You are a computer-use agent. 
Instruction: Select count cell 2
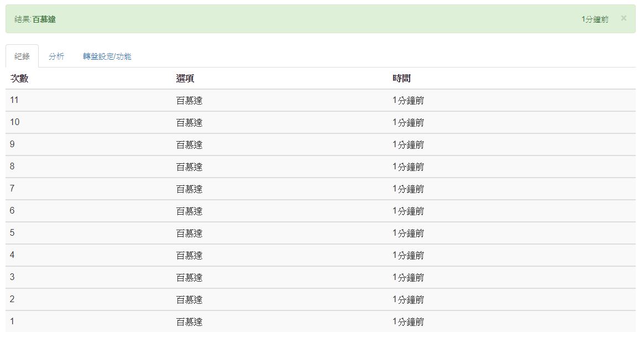click(12, 299)
